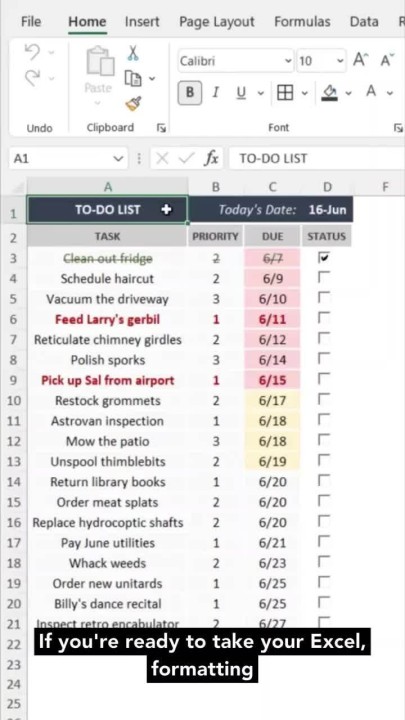Open the Calibri font name dropdown

click(x=288, y=61)
